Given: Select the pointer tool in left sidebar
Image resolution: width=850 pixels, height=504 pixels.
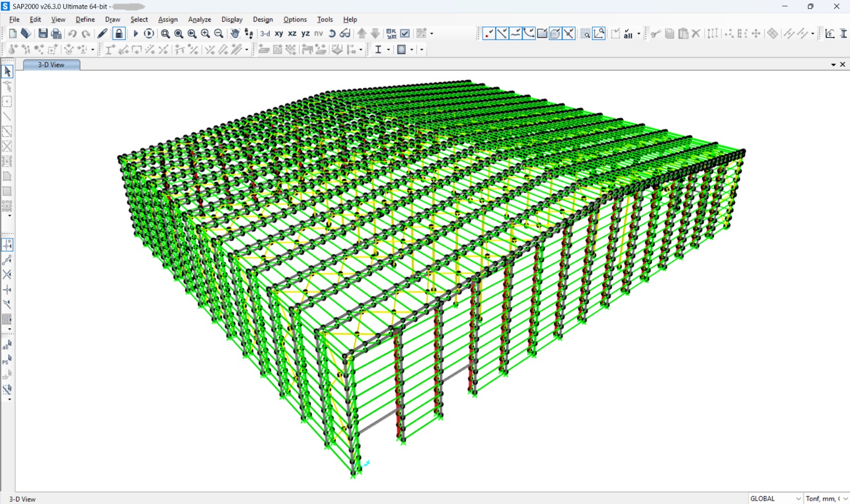Looking at the screenshot, I should (7, 71).
